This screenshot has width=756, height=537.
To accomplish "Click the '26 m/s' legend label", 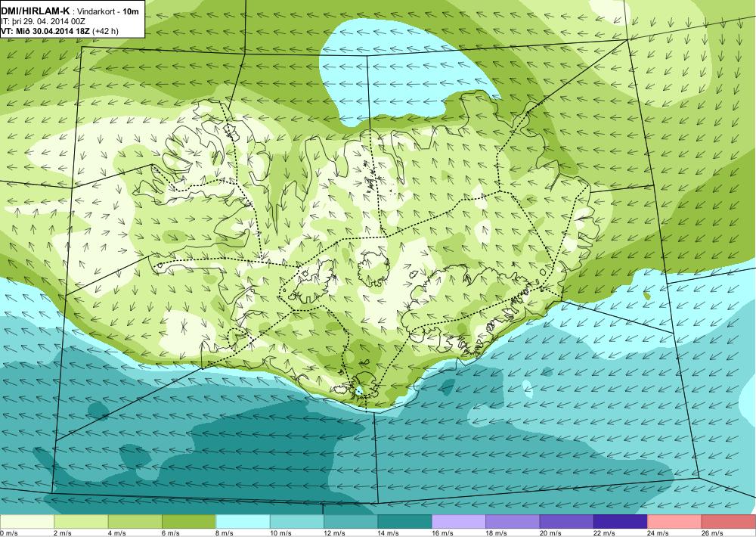I will click(713, 533).
